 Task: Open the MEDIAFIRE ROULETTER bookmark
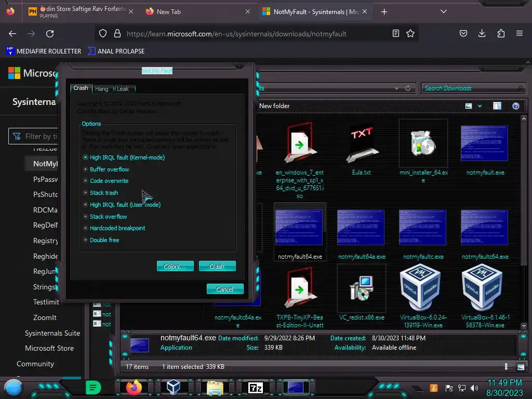[44, 51]
